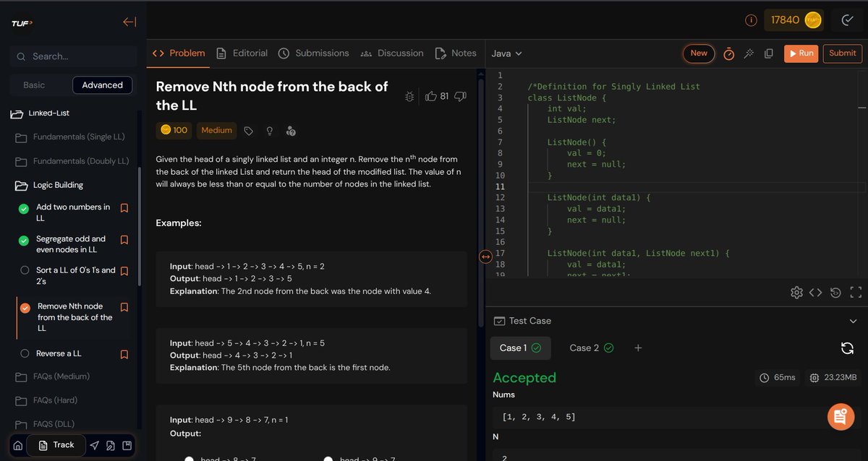Expand the editor to fullscreen
Screen dimensions: 868x461
856,292
